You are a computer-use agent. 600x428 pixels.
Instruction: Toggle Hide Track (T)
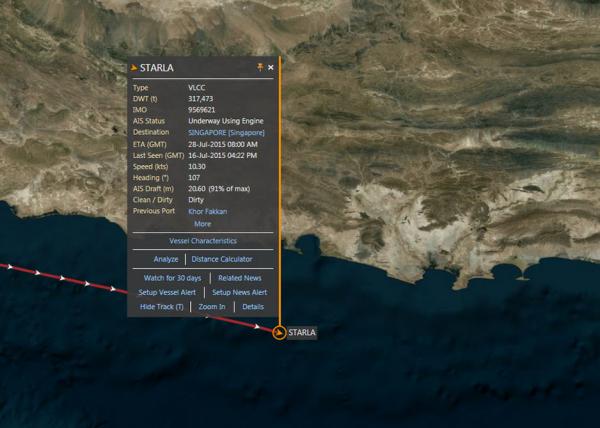(x=162, y=307)
